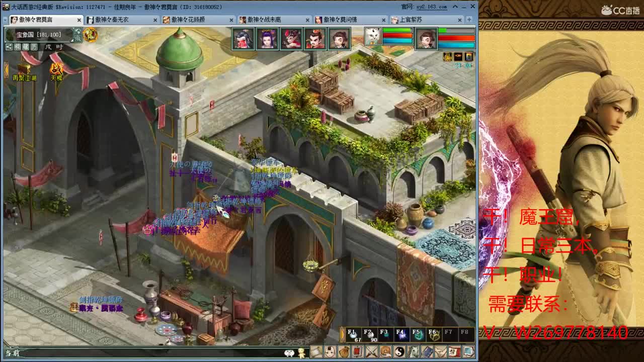Click the crossed swords attack icon
Screen dimensions: 644x362
(372, 351)
